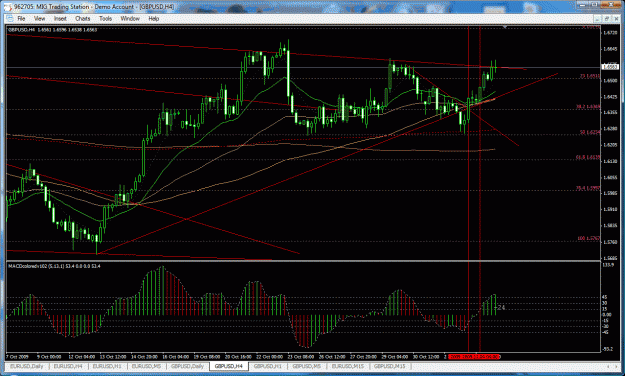
Task: Open the View menu
Action: (x=39, y=19)
